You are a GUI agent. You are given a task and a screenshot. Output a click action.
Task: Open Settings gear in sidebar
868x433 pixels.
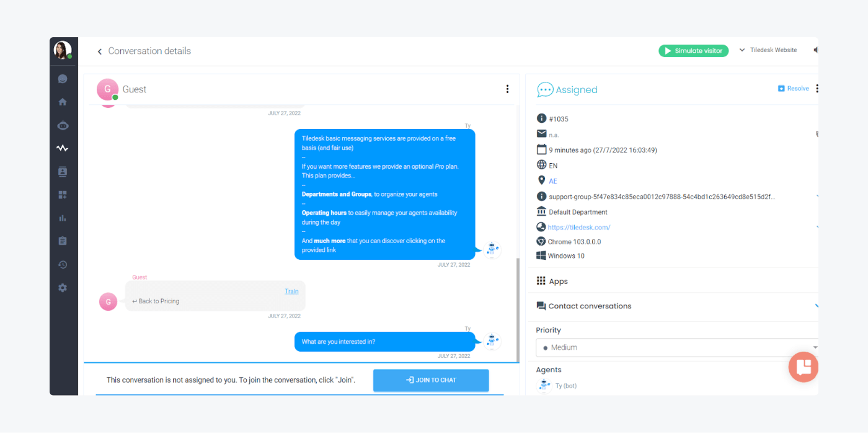63,288
